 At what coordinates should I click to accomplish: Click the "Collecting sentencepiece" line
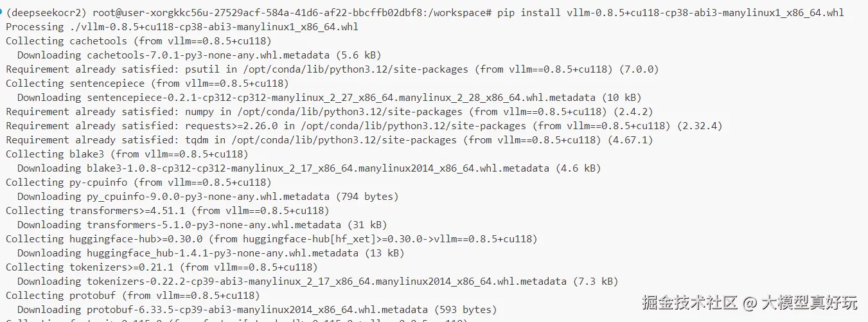coord(147,84)
